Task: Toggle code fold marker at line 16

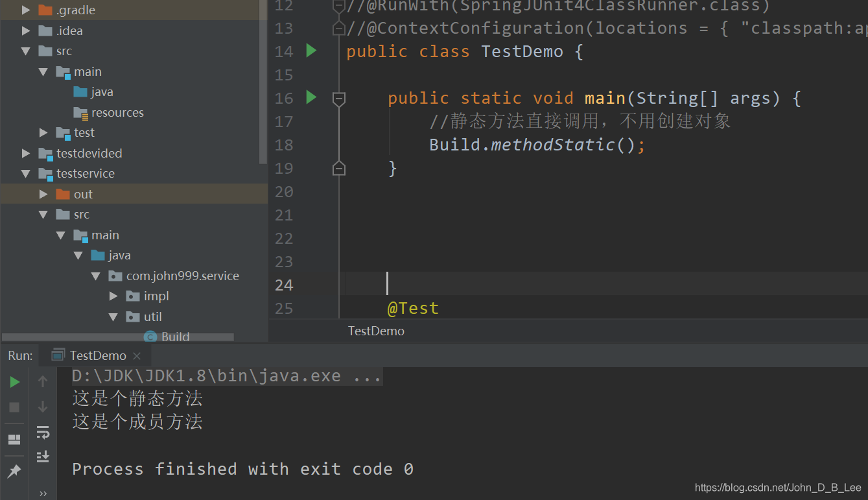Action: (338, 99)
